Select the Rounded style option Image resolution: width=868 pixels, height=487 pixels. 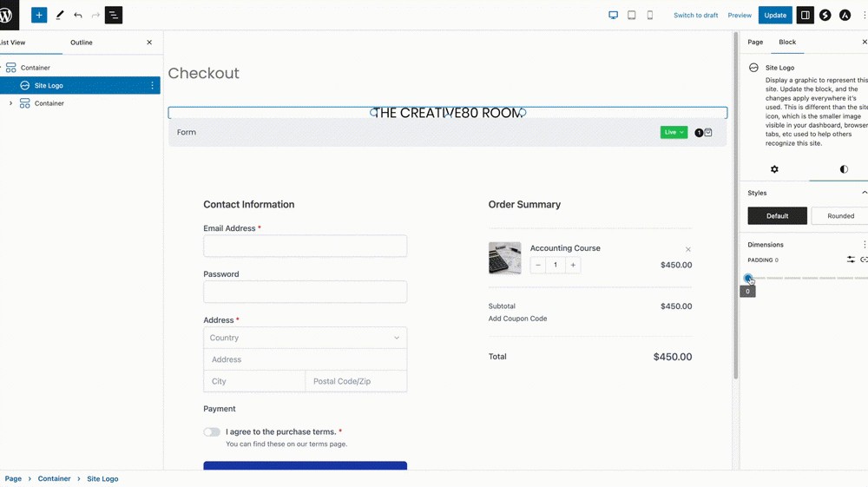point(839,216)
